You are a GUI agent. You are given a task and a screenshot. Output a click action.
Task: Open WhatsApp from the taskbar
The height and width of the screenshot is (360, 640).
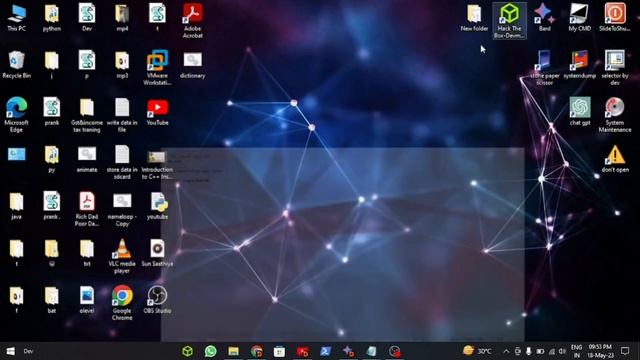211,351
